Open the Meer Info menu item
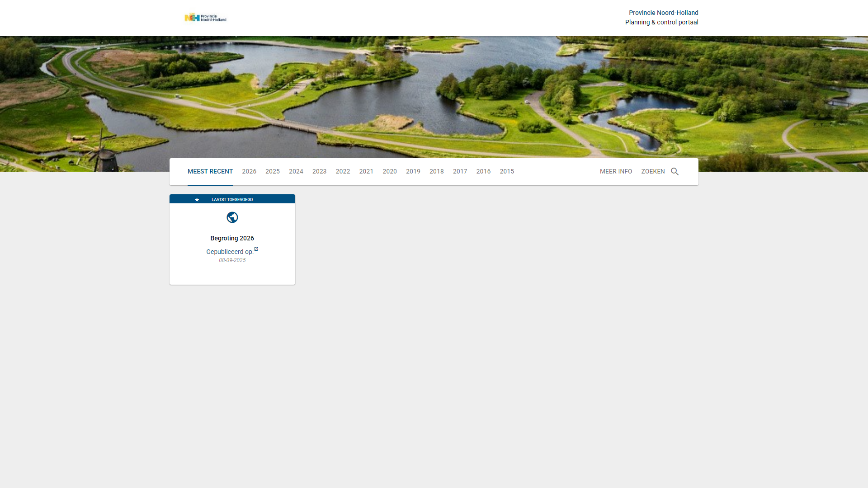 click(616, 172)
